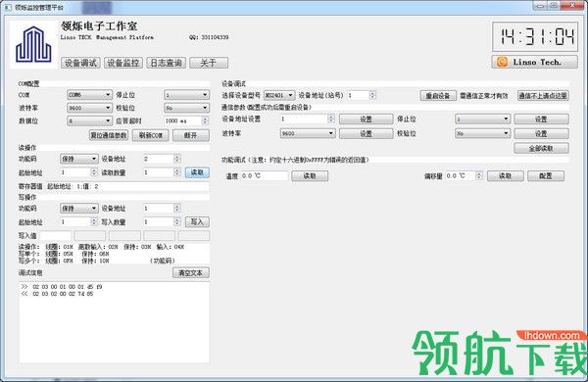Click 读取 next to the 温度 field
Screen dimensions: 588x382
310,175
